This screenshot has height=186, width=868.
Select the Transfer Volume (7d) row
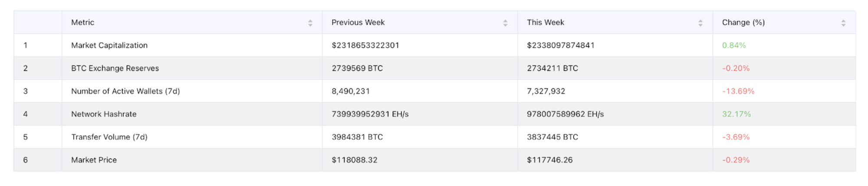[109, 137]
